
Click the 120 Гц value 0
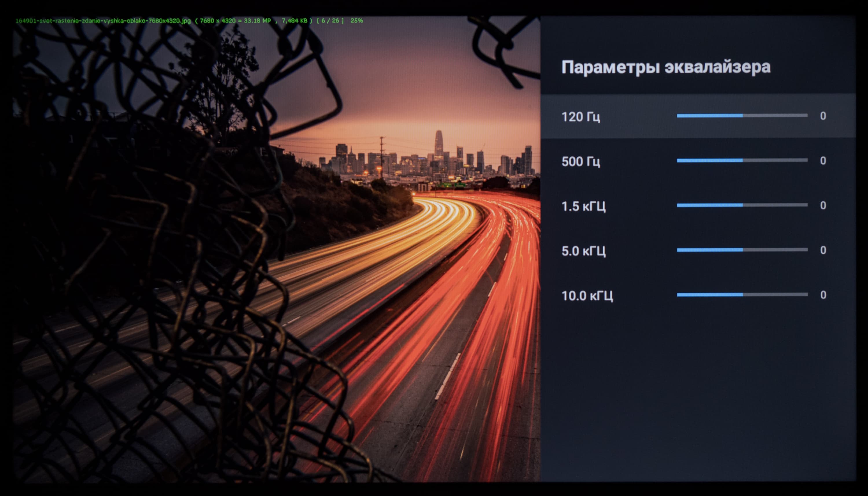click(823, 116)
